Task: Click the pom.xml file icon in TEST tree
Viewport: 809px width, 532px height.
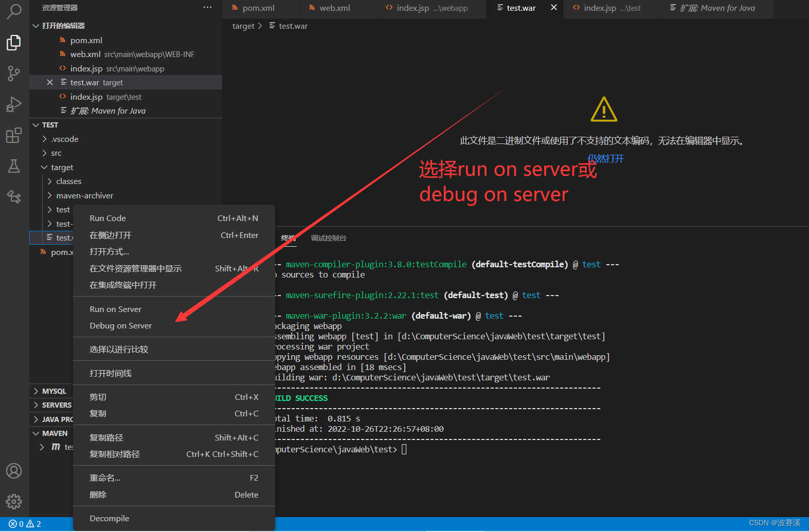Action: coord(43,252)
